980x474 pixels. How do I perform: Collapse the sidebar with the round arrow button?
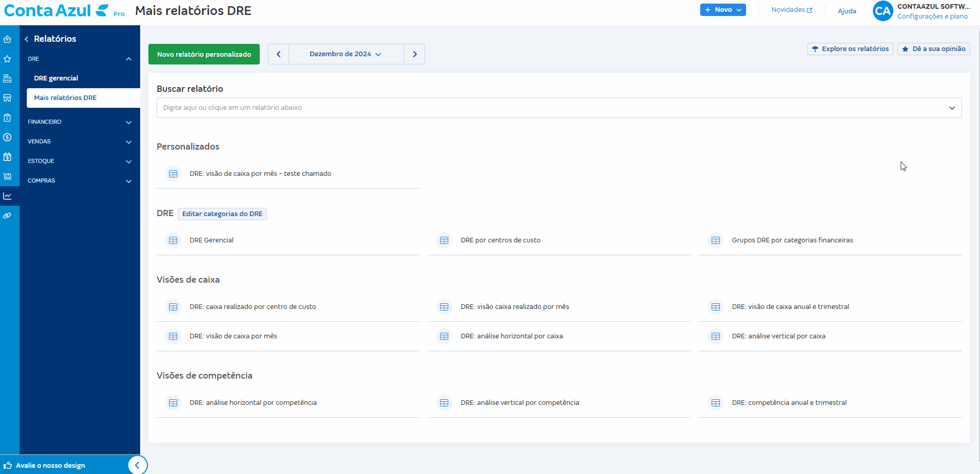(137, 465)
